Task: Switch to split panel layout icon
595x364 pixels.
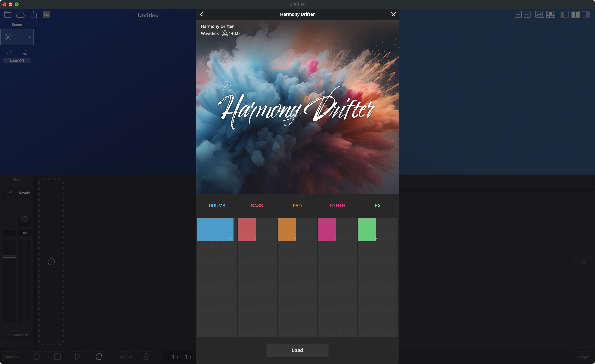Action: click(575, 15)
